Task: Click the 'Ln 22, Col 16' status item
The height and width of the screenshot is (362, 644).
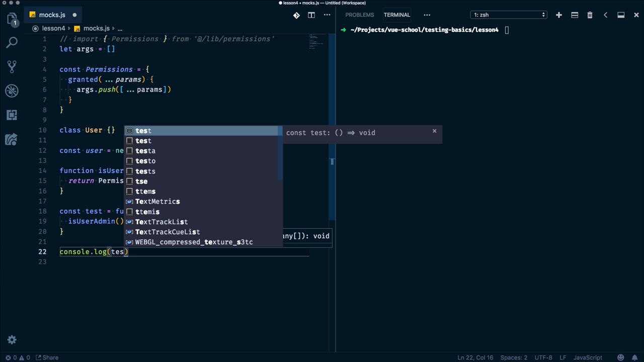Action: click(x=475, y=357)
